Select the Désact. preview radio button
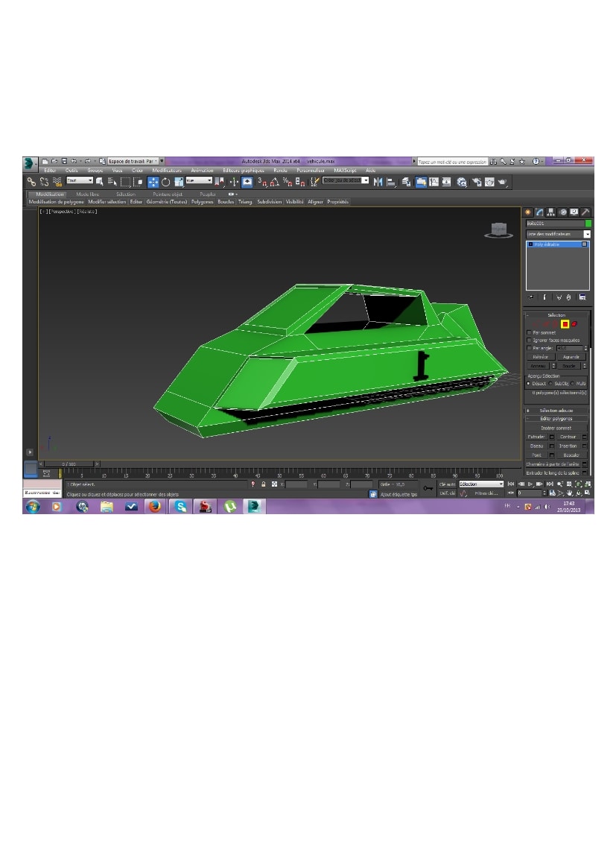Screen dimensions: 616x851 click(x=529, y=384)
